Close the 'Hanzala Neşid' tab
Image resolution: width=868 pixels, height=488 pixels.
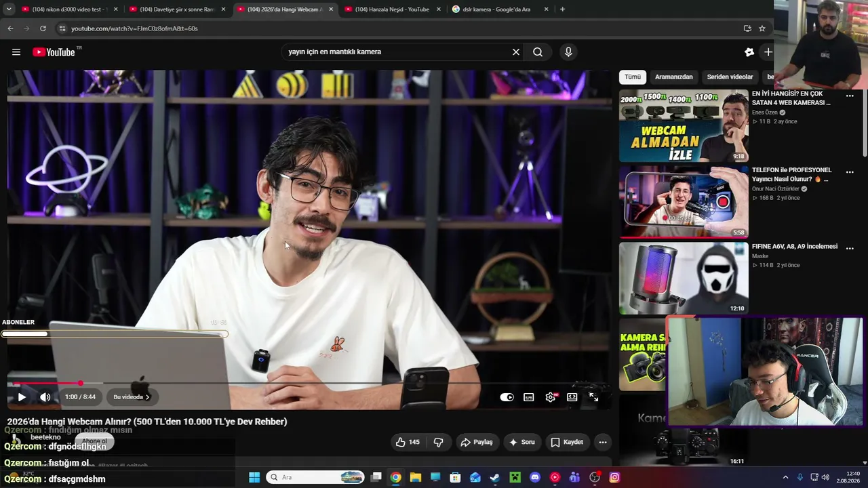(x=439, y=9)
